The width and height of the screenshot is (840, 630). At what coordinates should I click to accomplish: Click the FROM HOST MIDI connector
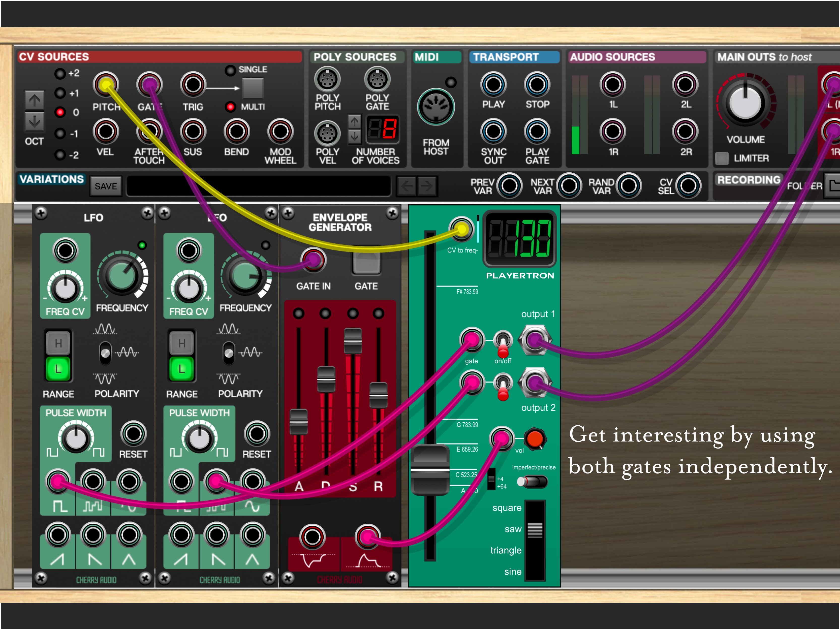pyautogui.click(x=435, y=107)
